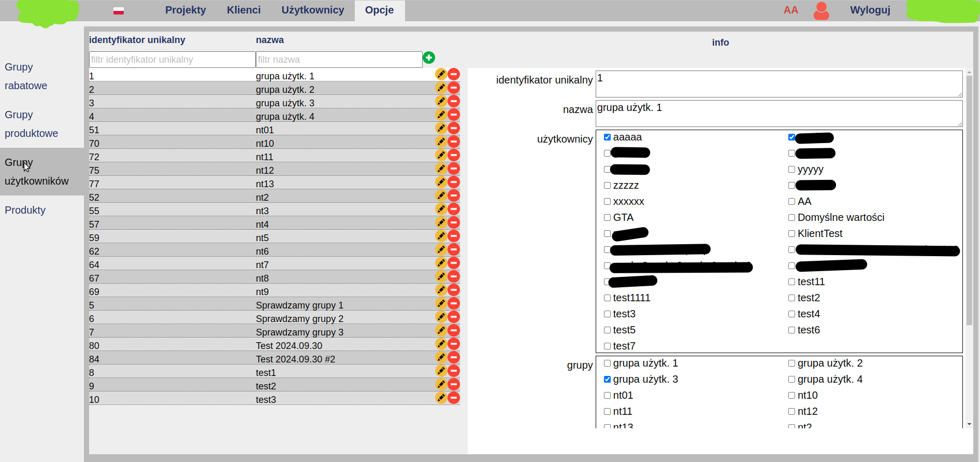Delete group 'nt01' using red minus icon
The height and width of the screenshot is (462, 980).
(454, 128)
